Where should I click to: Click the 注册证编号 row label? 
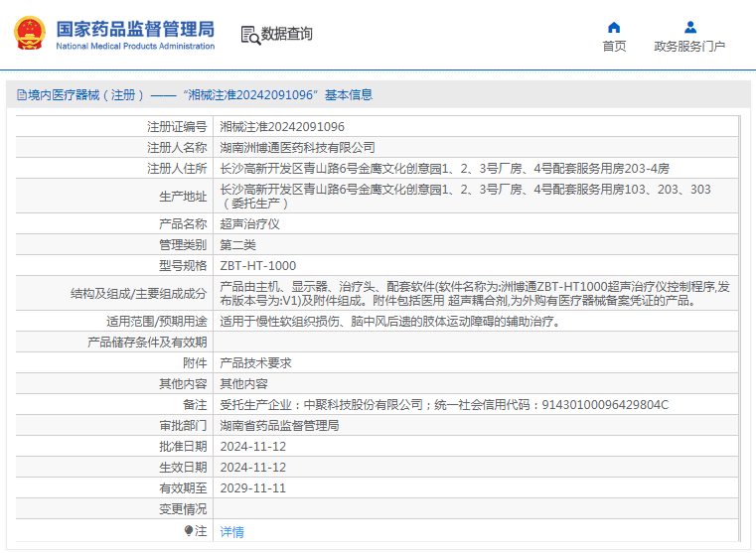tap(177, 127)
